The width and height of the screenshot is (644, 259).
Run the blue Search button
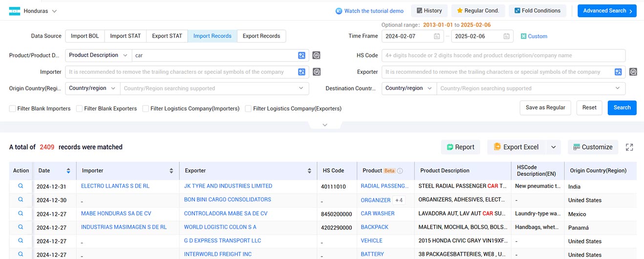coord(622,108)
